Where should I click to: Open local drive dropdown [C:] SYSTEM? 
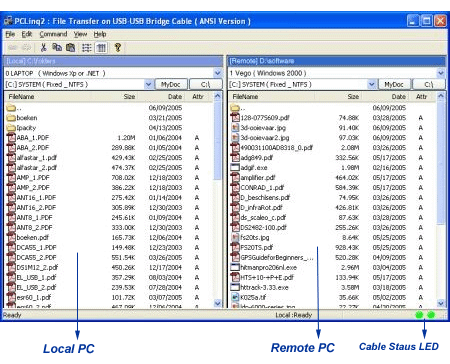click(x=149, y=84)
